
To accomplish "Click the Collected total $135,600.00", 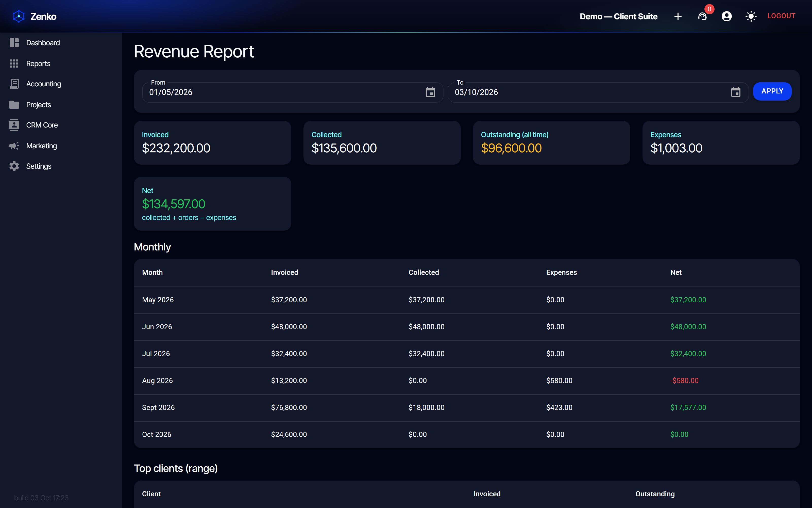I will [344, 148].
